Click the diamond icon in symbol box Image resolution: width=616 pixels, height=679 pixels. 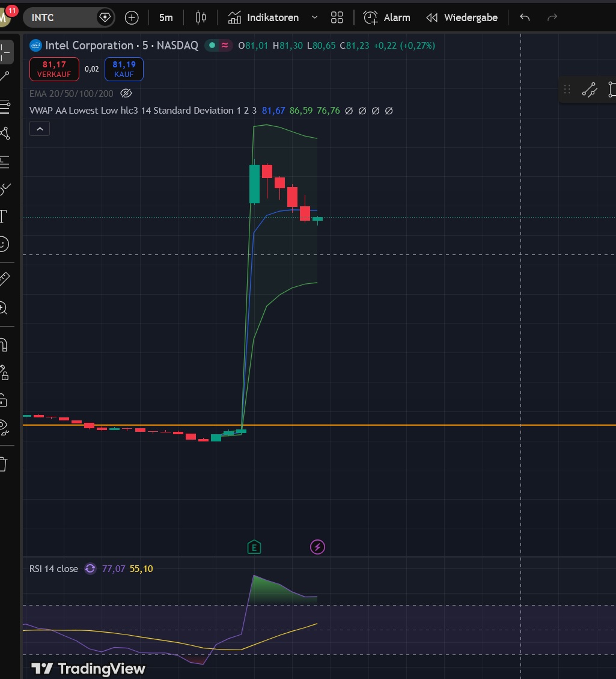pyautogui.click(x=105, y=18)
